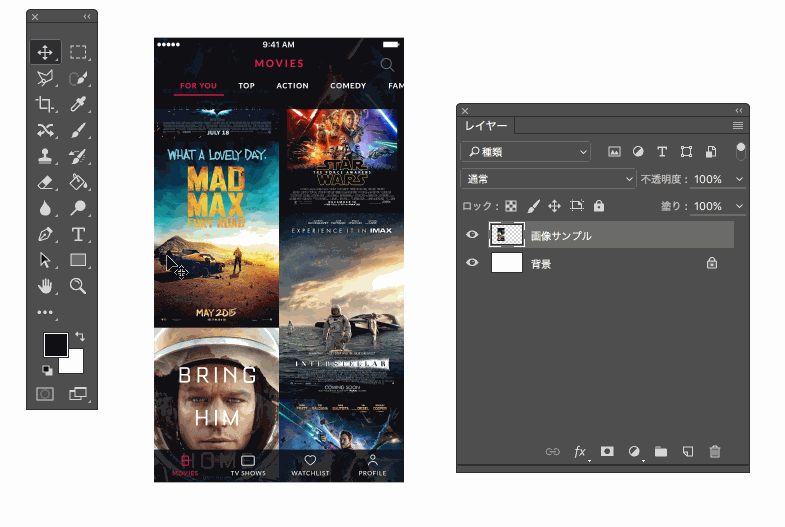Viewport: 785px width, 527px height.
Task: Lock image pixels with brush icon
Action: (533, 206)
